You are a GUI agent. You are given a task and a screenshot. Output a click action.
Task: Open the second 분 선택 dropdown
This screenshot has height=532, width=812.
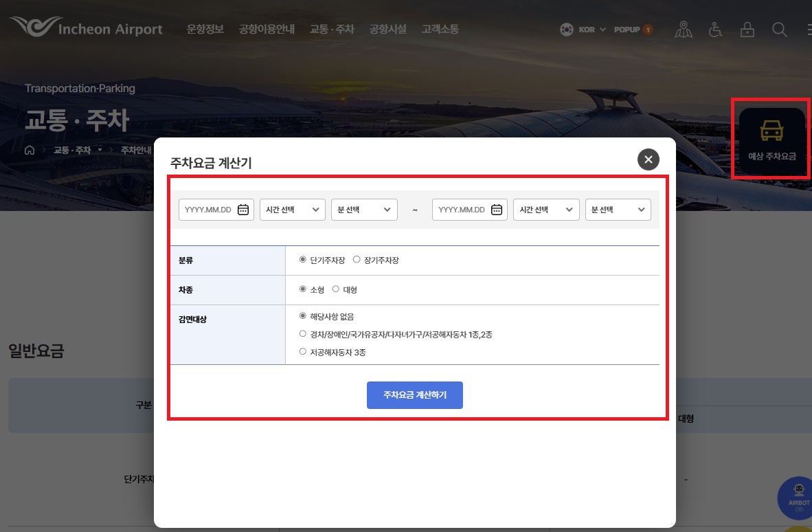click(618, 210)
